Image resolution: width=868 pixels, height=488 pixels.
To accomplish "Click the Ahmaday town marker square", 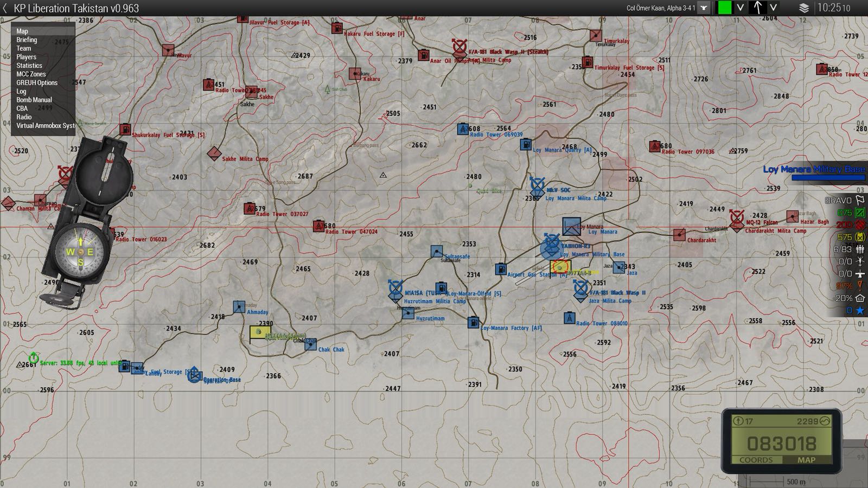I will tap(239, 307).
